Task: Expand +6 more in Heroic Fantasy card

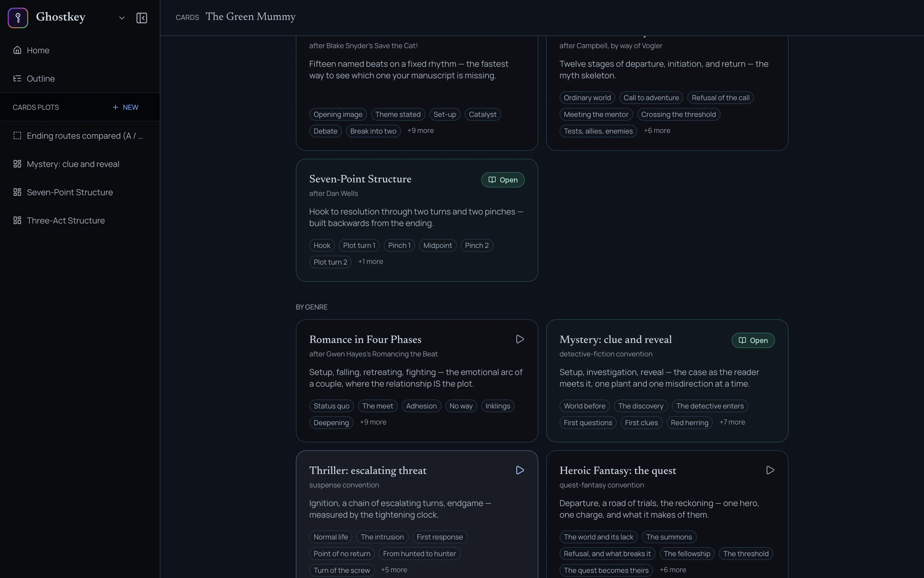Action: pos(673,570)
